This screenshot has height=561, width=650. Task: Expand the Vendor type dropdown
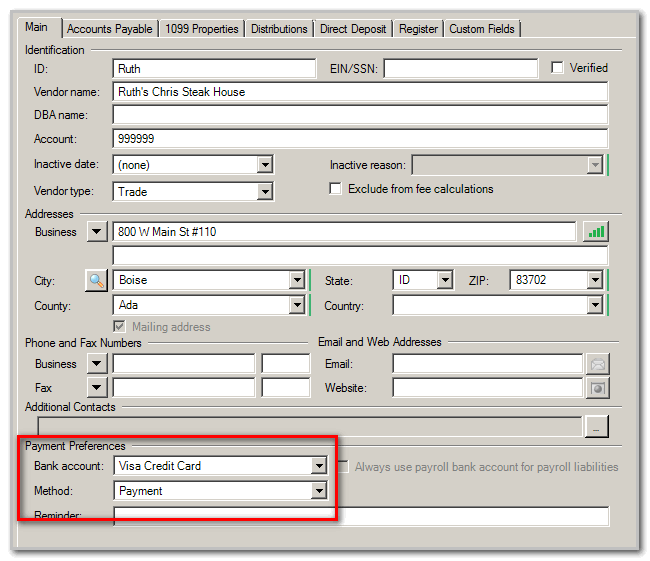(x=265, y=191)
